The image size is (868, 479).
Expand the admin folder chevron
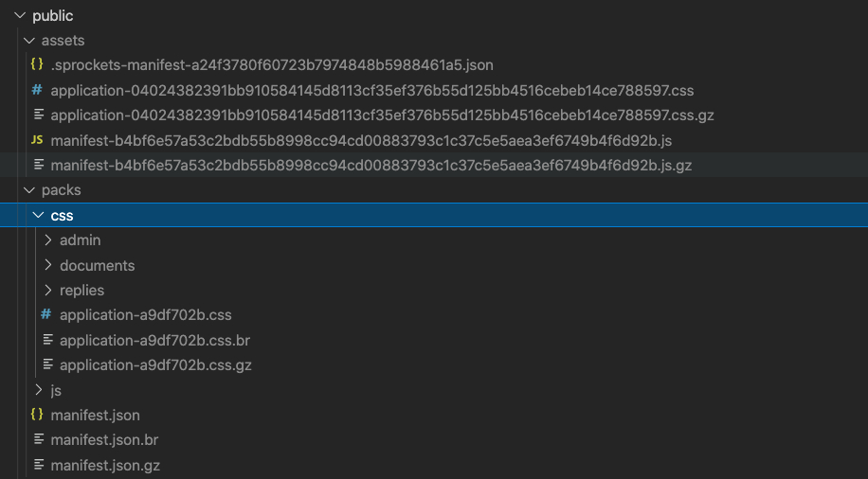coord(48,239)
